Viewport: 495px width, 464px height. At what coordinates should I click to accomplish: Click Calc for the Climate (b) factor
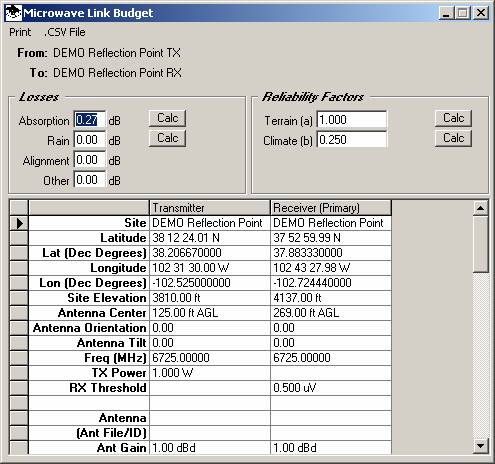pyautogui.click(x=453, y=138)
